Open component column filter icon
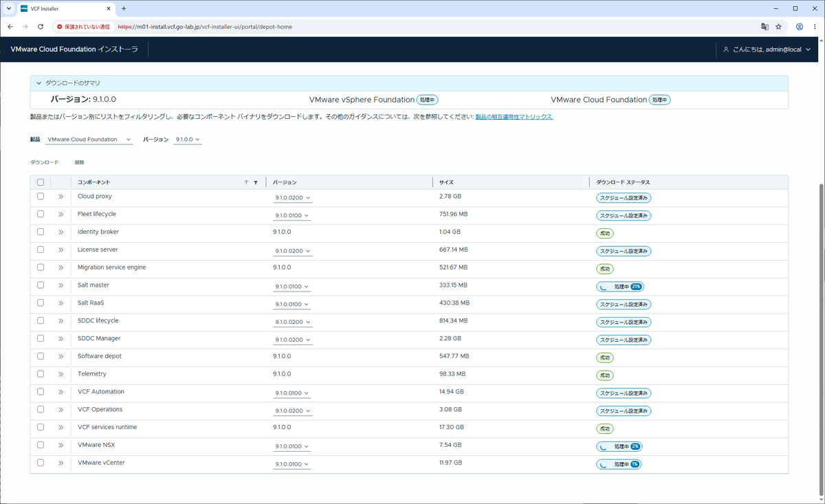This screenshot has height=504, width=825. click(256, 182)
